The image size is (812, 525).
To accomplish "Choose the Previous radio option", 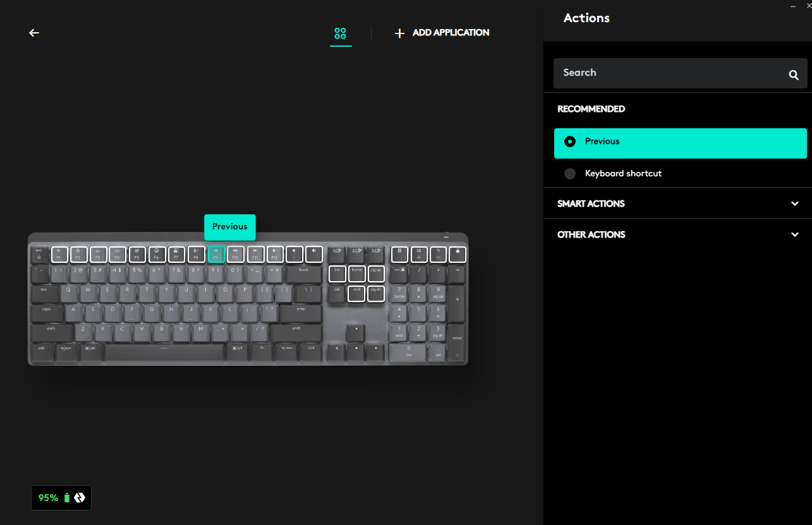I will point(681,143).
